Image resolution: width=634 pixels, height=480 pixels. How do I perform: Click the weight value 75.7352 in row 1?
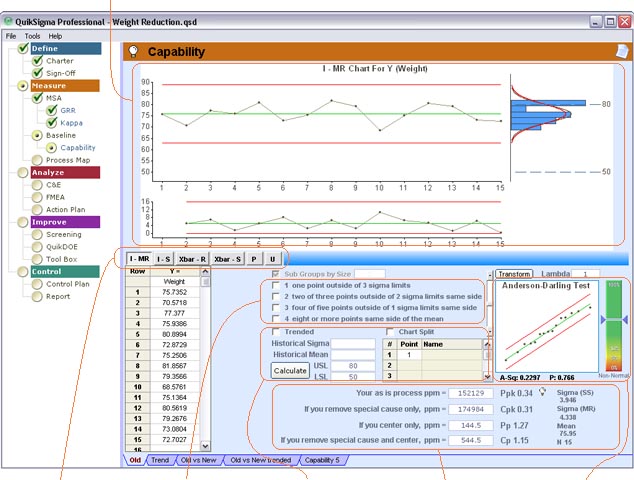(174, 292)
